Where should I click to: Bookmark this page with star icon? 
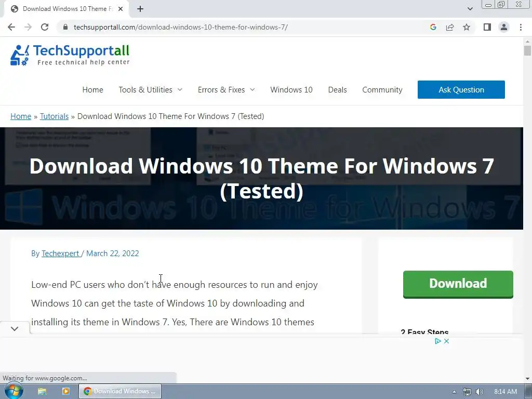coord(467,27)
